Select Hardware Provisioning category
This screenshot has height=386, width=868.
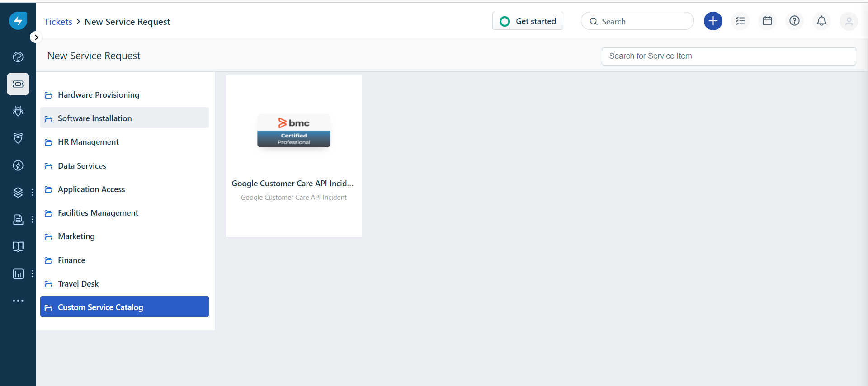click(124, 95)
